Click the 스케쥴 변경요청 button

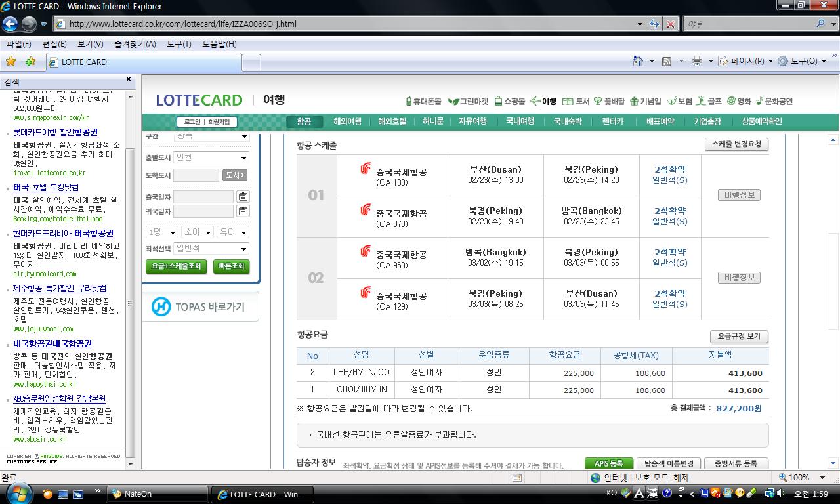pyautogui.click(x=736, y=144)
